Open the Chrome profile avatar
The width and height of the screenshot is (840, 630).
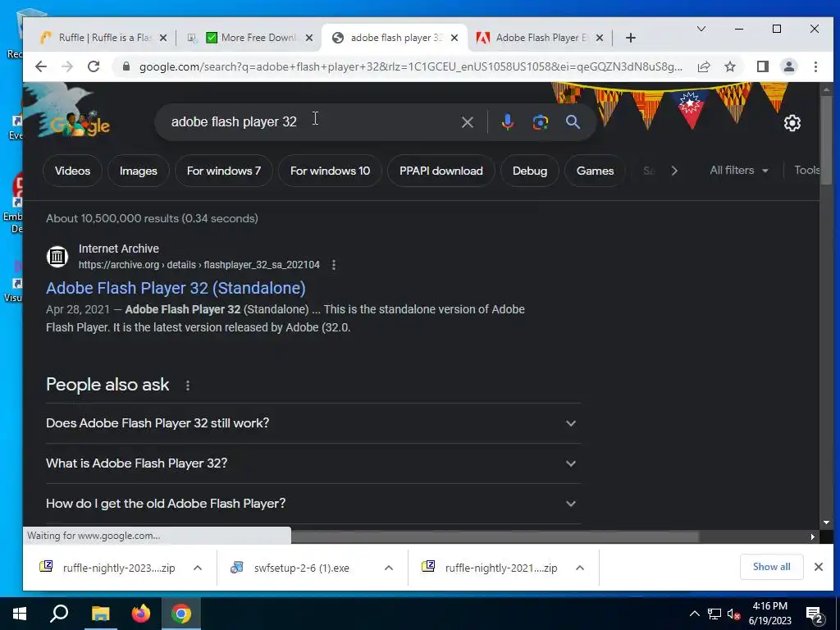788,66
